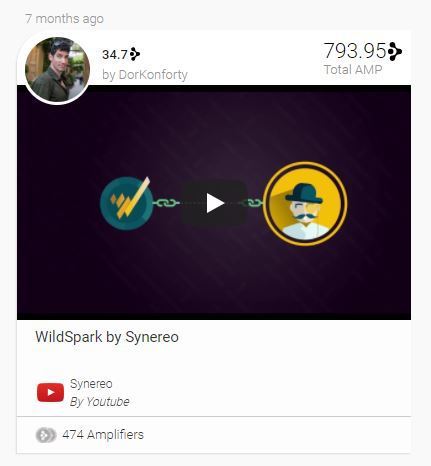The height and width of the screenshot is (466, 431).
Task: Click the teal WildSpark checkmark coin
Action: pos(127,203)
